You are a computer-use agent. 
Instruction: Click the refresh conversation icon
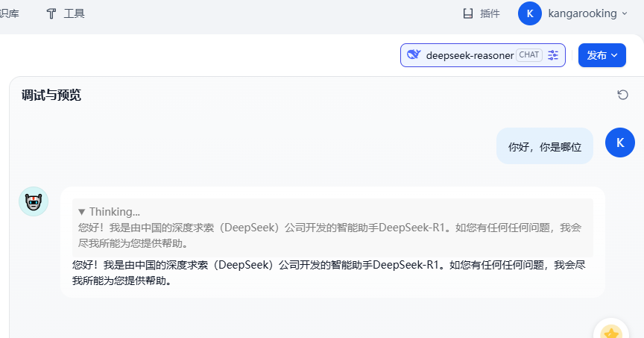click(x=622, y=95)
